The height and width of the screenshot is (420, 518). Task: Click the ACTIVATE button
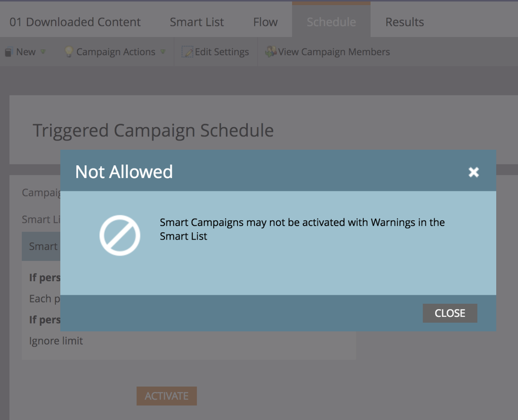click(166, 396)
